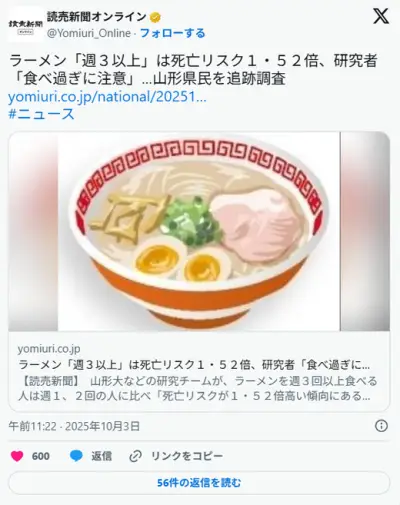Click the 600 likes count

(41, 456)
